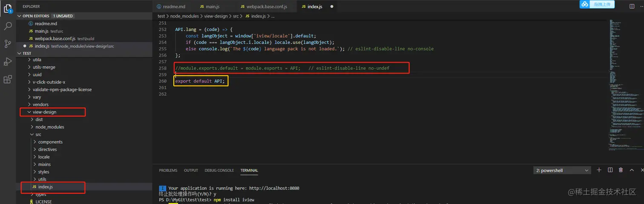Expand the directives folder
644x204 pixels.
click(35, 149)
